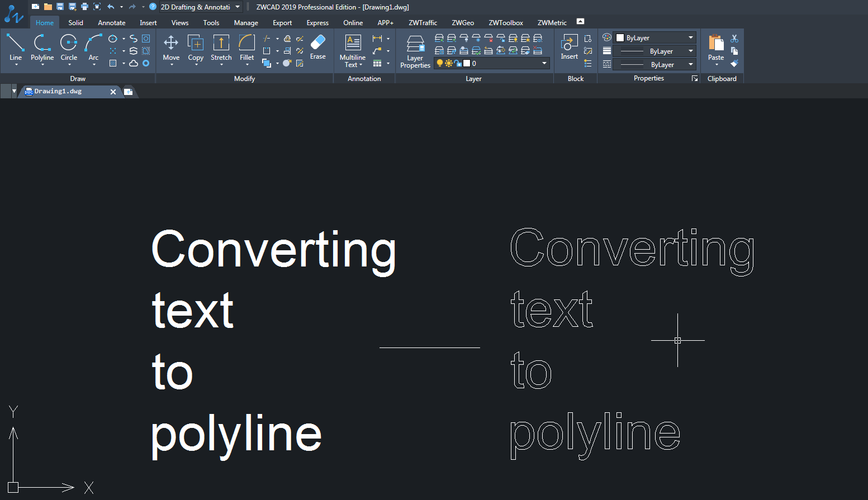Select the Revision Cloud tool
Viewport: 868px width, 500px height.
134,63
